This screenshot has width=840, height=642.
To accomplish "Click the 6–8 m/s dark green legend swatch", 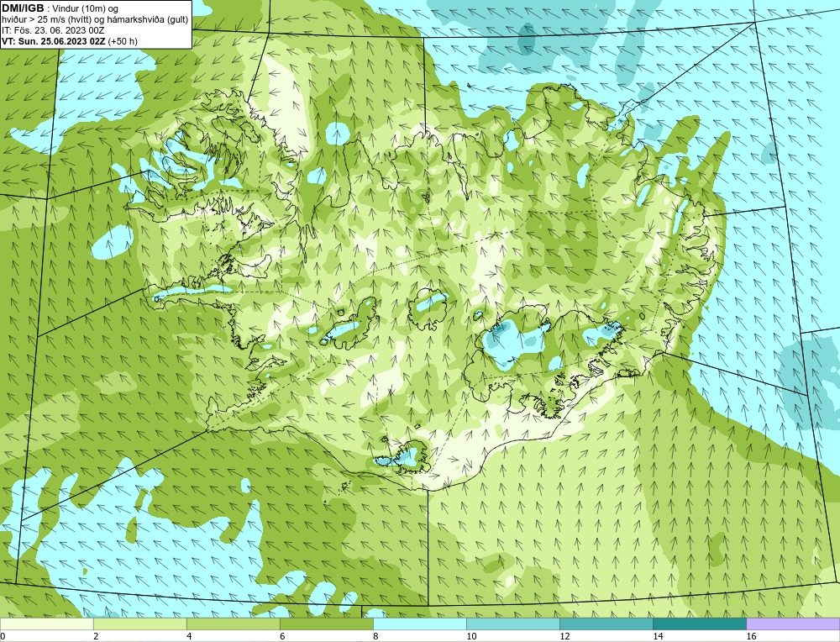I will coord(326,624).
